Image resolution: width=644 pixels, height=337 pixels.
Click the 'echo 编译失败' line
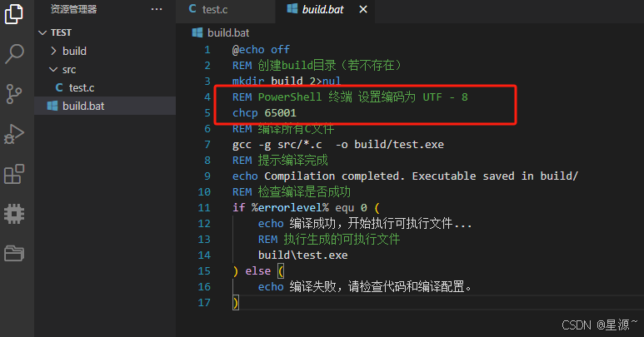(365, 286)
